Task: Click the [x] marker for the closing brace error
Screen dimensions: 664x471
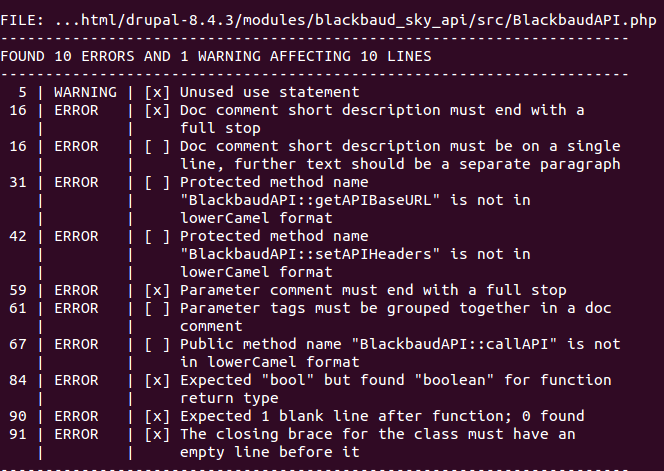Action: pos(157,434)
